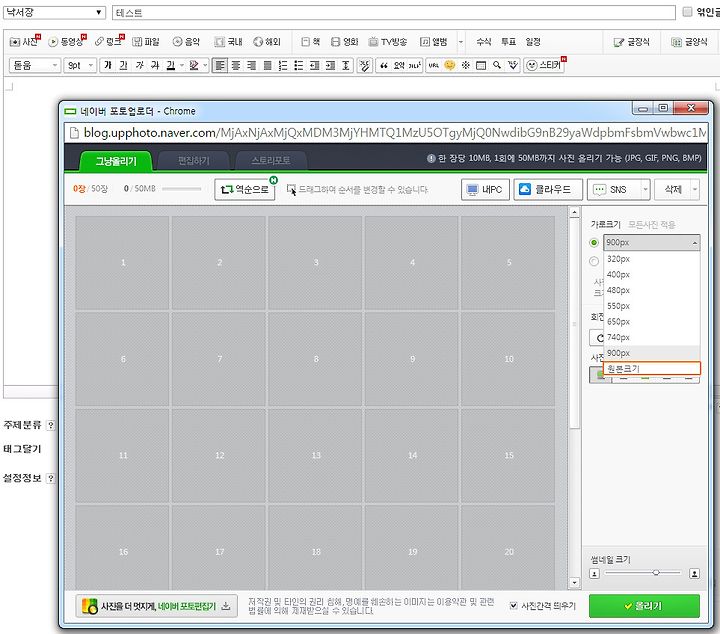Click the large thumbnail icon right of slider
Screen dimensions: 720x634
(694, 573)
